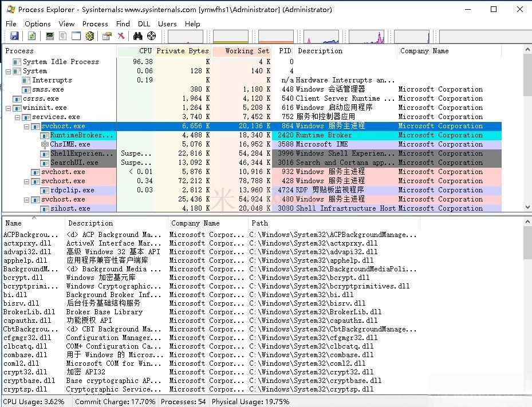Open the File menu
Screen dimensions: 532x407
11,23
